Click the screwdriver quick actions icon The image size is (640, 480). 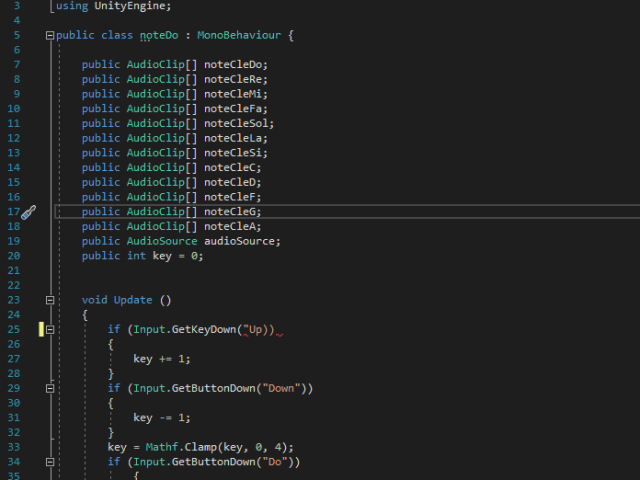click(28, 212)
